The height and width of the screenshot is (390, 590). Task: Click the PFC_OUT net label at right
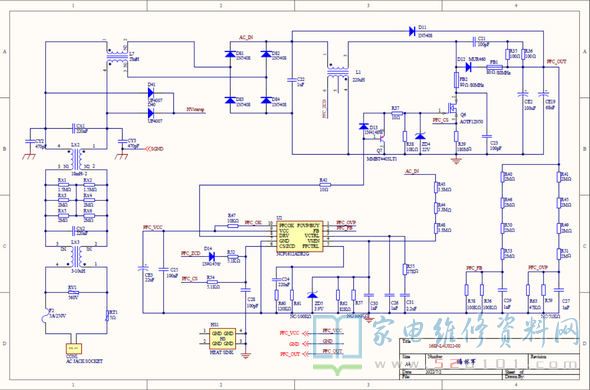[557, 61]
